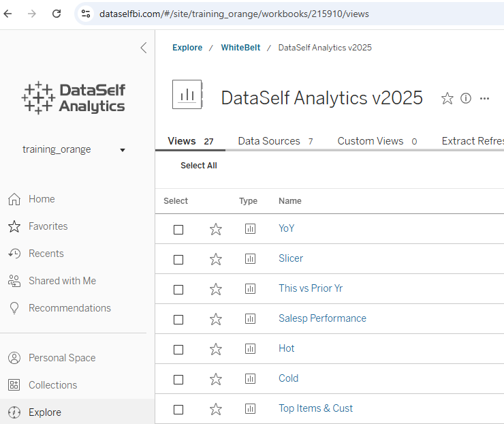Screen dimensions: 504x424
Task: Click the Home house icon
Action: 14,199
